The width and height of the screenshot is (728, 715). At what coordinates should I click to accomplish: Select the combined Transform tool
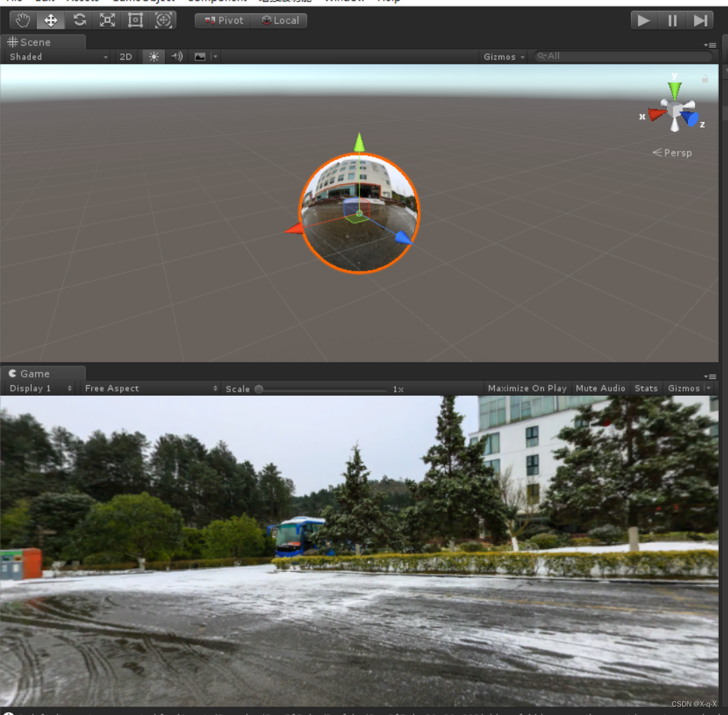pos(163,20)
